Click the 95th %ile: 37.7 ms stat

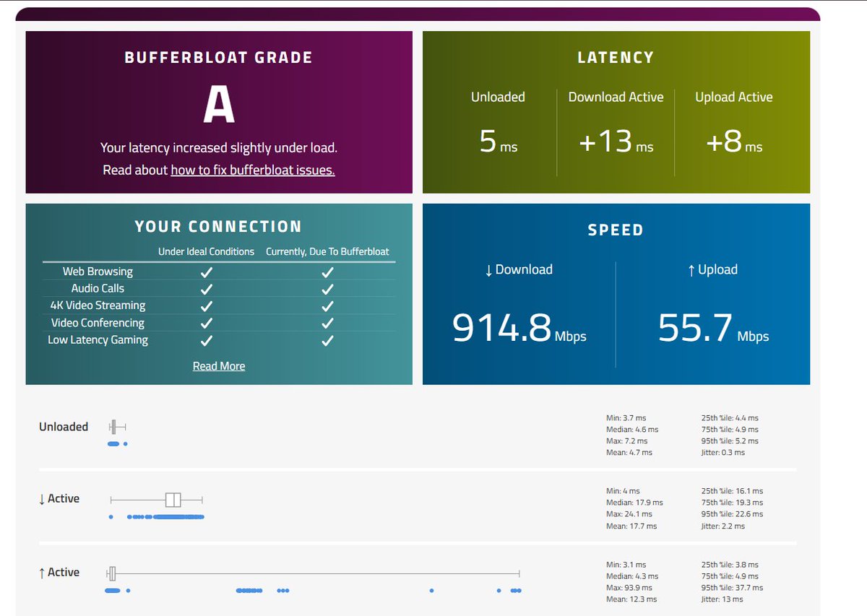pos(732,588)
